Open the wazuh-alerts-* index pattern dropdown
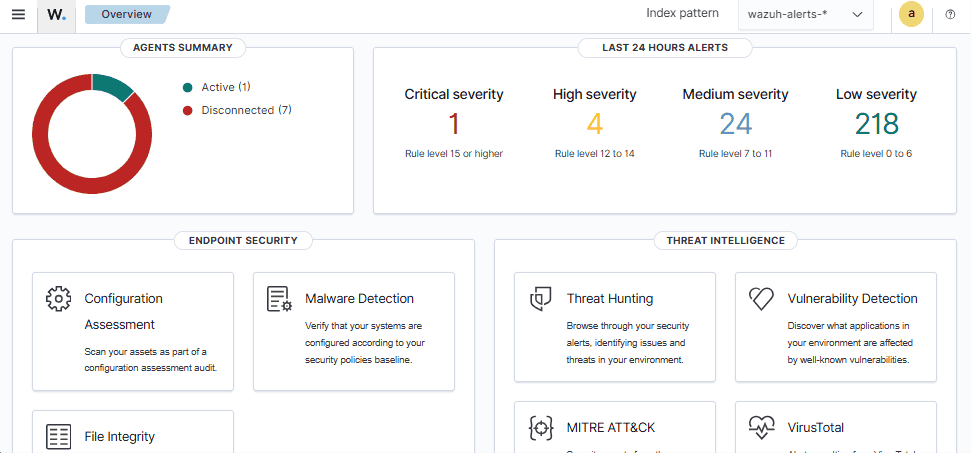This screenshot has width=971, height=453. click(x=806, y=15)
